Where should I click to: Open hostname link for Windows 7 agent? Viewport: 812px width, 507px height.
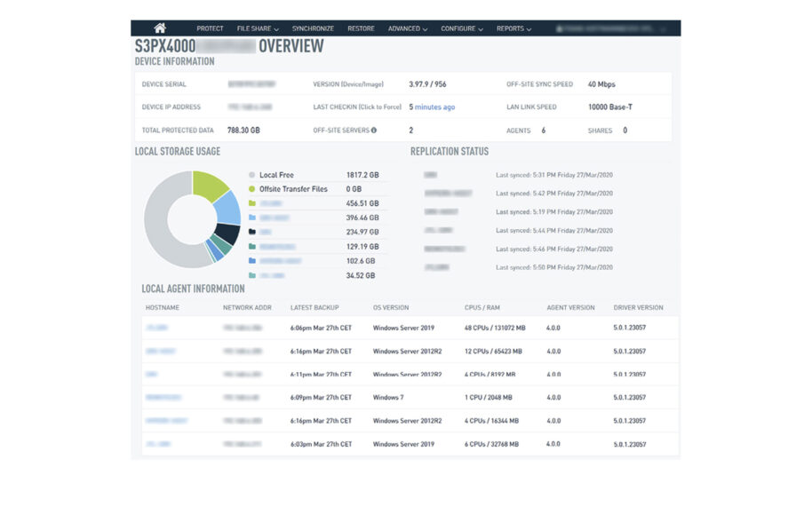[x=163, y=398]
